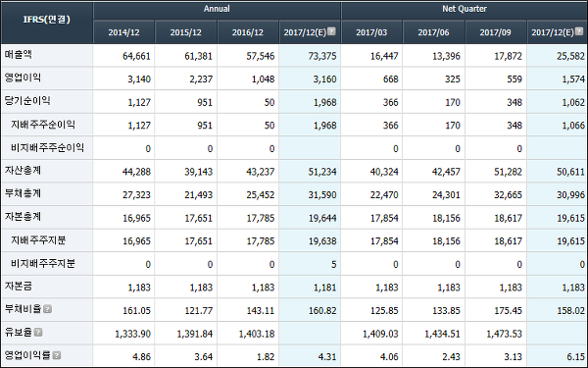Click the 1,403.18 reserve ratio value
The height and width of the screenshot is (368, 588).
point(257,334)
